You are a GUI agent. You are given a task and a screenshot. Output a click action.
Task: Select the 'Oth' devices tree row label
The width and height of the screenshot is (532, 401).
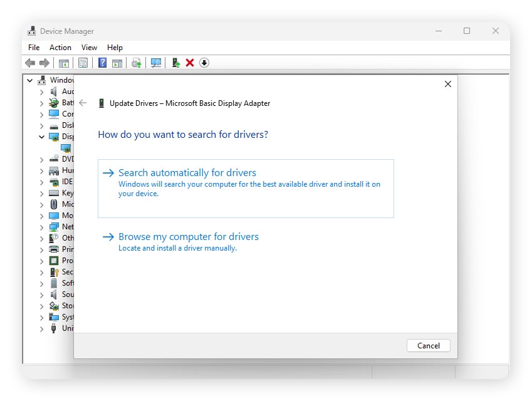[x=68, y=238]
